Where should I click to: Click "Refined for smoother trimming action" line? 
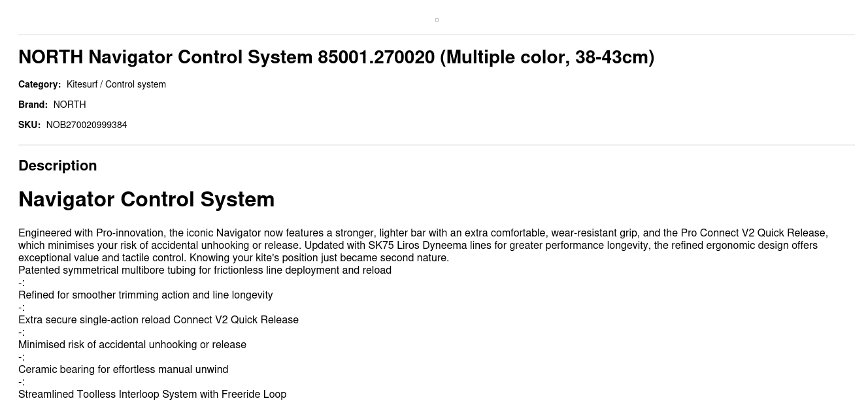click(x=145, y=295)
